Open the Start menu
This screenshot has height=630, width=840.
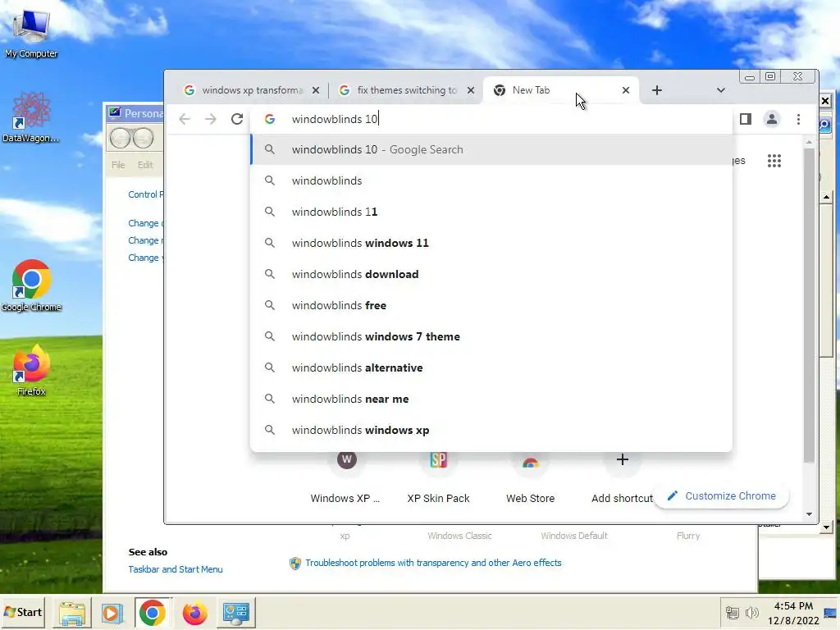tap(23, 612)
